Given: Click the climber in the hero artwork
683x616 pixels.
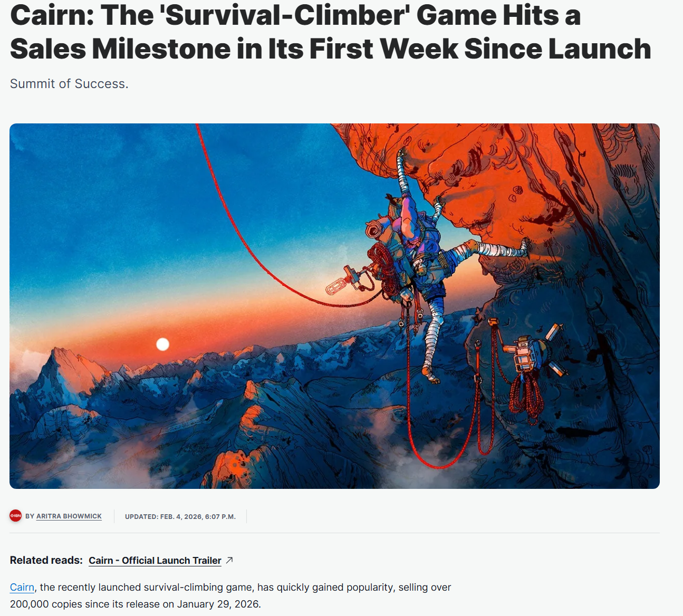Looking at the screenshot, I should [422, 253].
